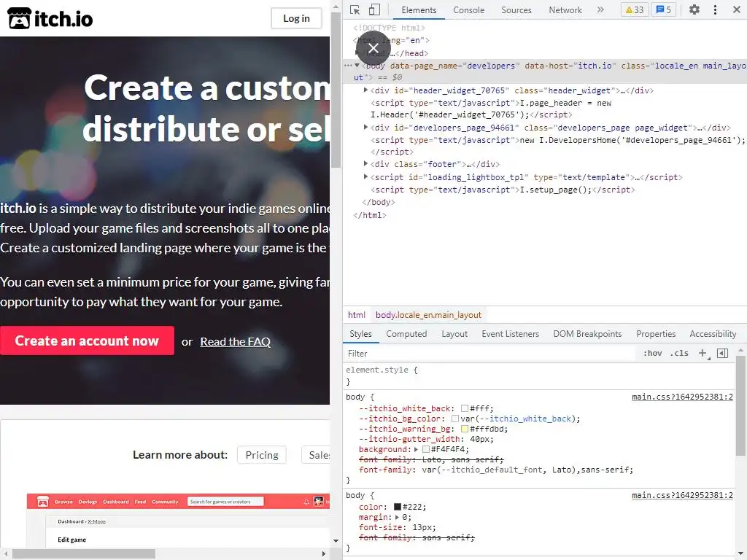This screenshot has width=747, height=560.
Task: Click the page vertical scrollbar thumb
Action: [336, 90]
